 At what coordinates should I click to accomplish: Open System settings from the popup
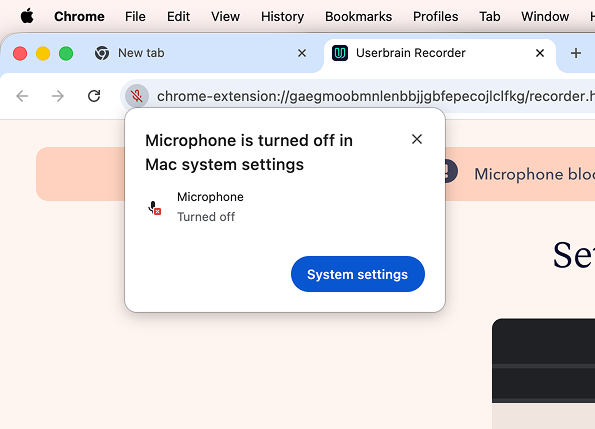click(x=357, y=274)
